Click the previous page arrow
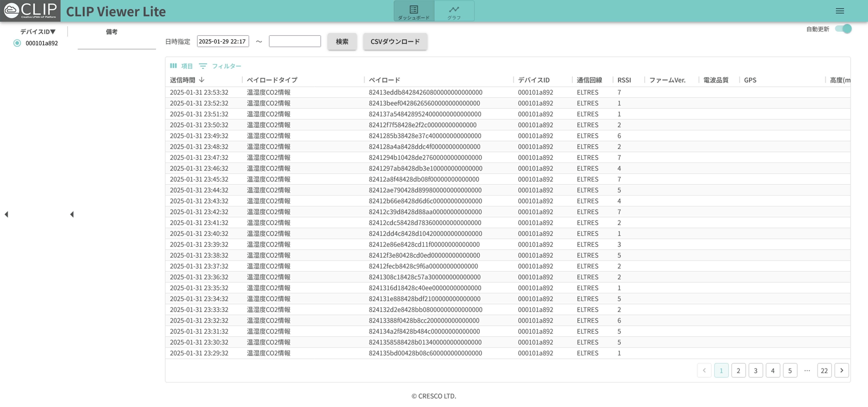The image size is (868, 407). tap(704, 370)
